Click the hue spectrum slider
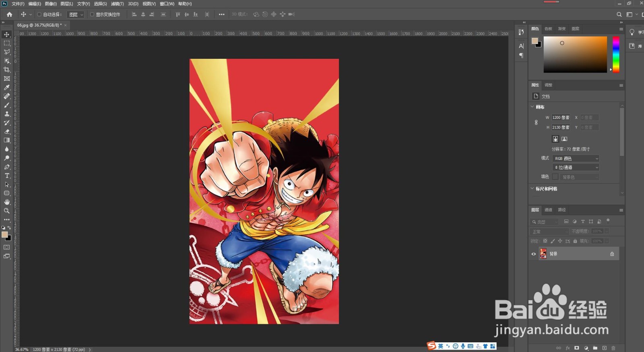Viewport: 644px width, 352px height. [616, 54]
